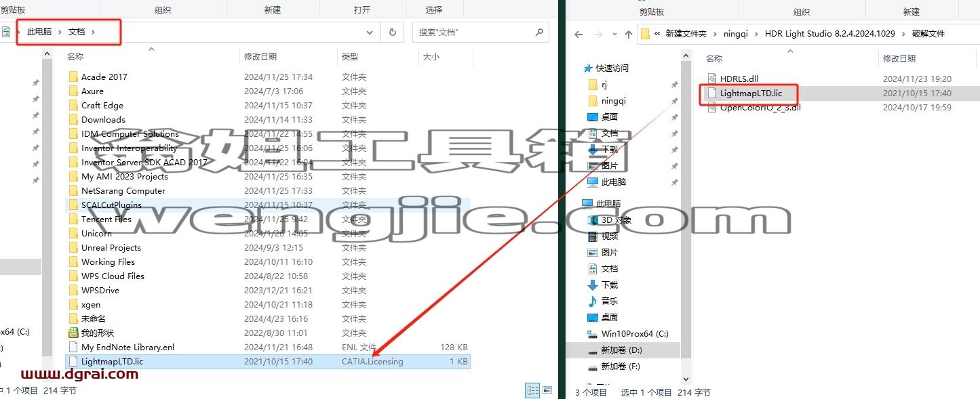Open 视频 in navigation pane

[609, 236]
